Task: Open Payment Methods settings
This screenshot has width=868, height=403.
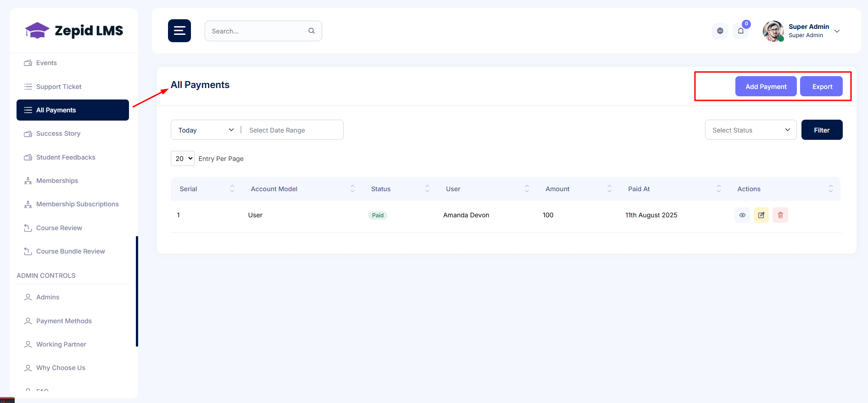Action: 73,321
